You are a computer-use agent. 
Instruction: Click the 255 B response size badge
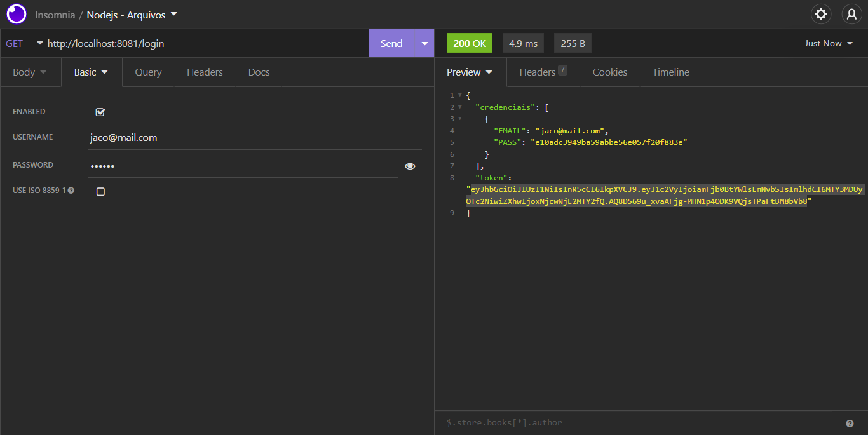coord(573,43)
